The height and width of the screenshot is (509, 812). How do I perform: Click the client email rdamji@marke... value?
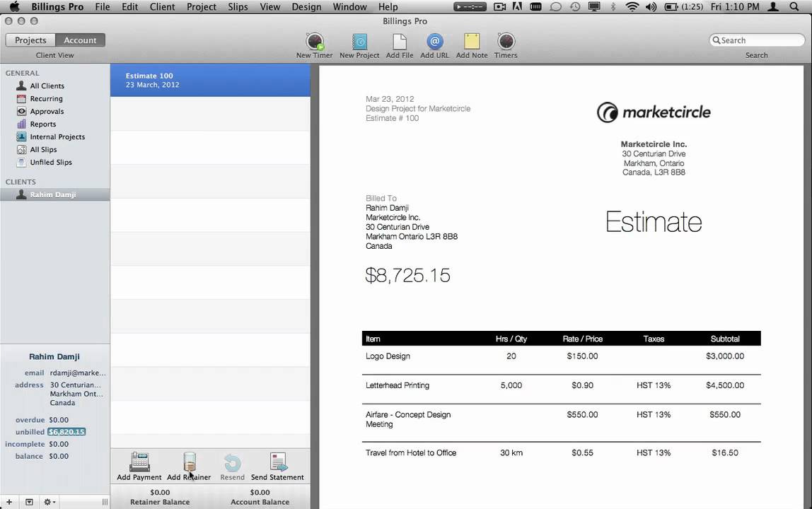(x=78, y=373)
